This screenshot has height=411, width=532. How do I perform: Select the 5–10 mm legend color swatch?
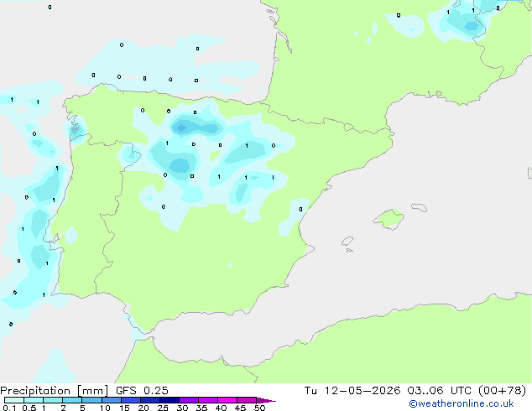point(91,400)
